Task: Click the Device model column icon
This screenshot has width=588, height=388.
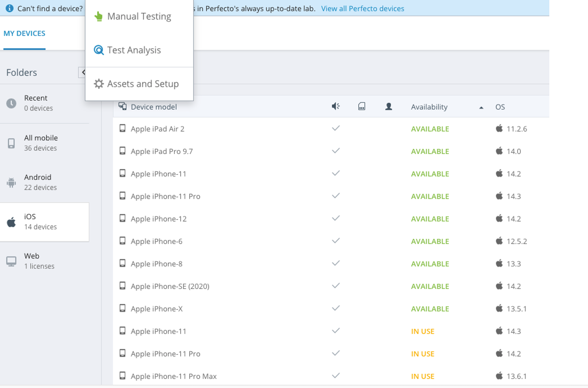Action: click(122, 106)
